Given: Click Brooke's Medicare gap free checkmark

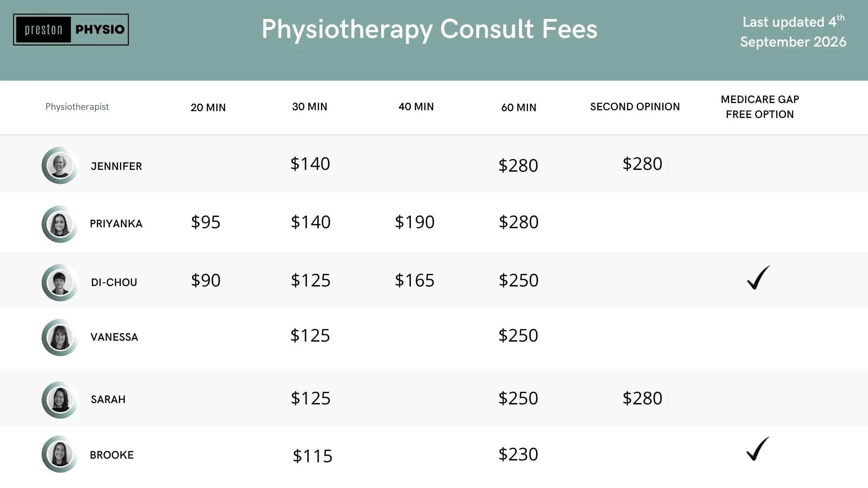Looking at the screenshot, I should [758, 449].
